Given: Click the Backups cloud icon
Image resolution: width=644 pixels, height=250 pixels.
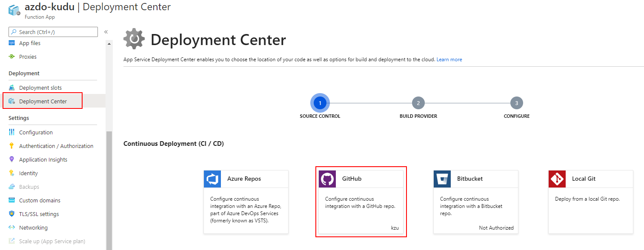Looking at the screenshot, I should pos(12,187).
